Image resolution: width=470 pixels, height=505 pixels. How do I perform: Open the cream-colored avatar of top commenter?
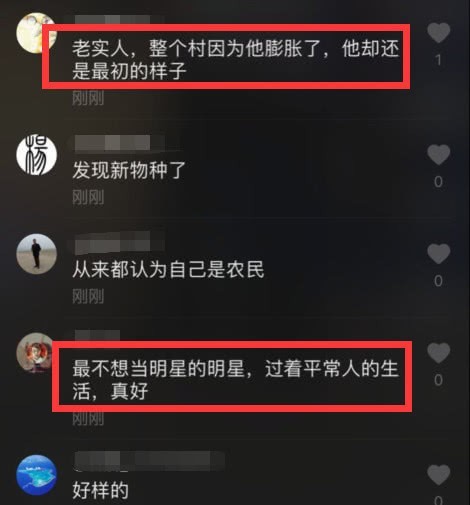tap(36, 33)
